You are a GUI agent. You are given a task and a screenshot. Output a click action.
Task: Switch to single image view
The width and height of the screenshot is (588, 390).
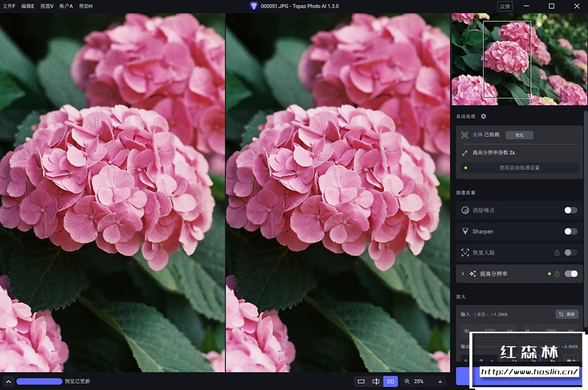[361, 381]
